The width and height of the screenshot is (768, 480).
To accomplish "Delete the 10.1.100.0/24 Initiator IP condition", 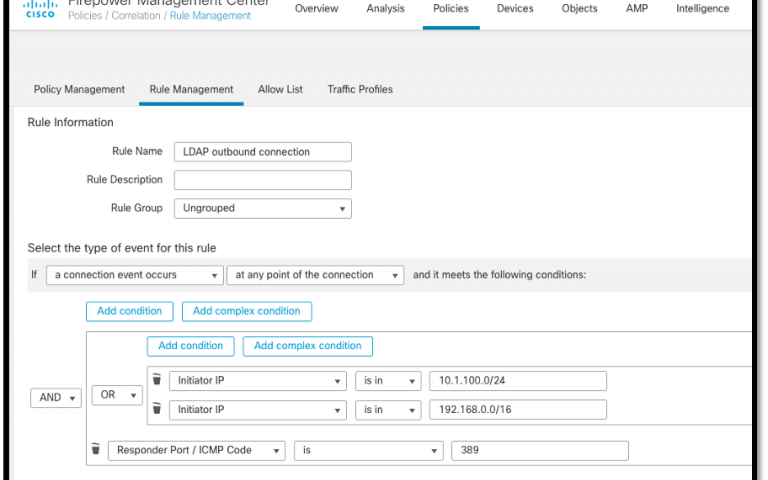I will tap(156, 381).
